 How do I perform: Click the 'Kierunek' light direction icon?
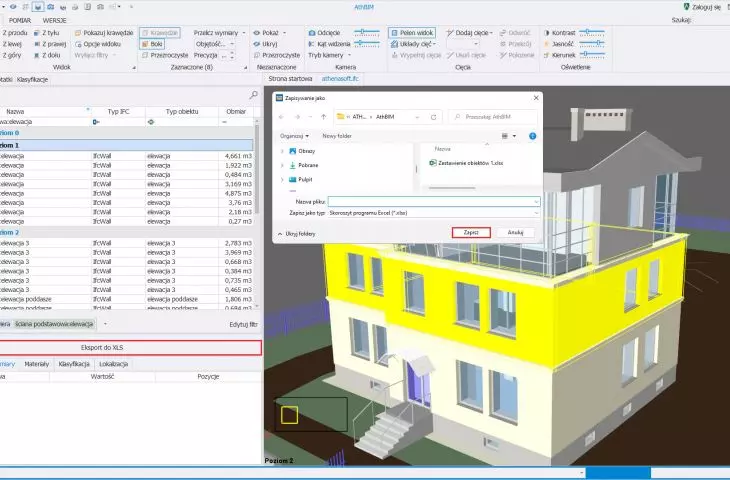tap(547, 55)
